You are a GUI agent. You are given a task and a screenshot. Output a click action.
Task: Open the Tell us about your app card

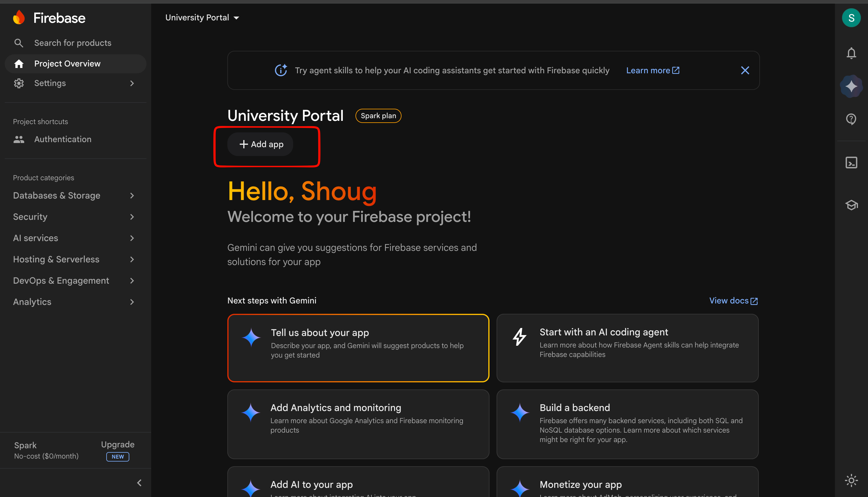point(358,348)
